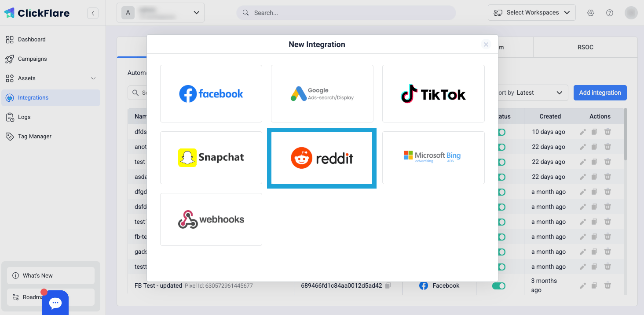Duplicate the test1 row integration
Screen dimensions: 644x315
[594, 222]
